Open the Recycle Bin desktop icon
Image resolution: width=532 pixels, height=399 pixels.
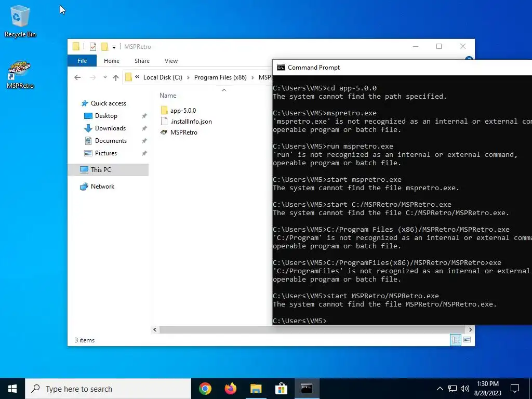(20, 21)
